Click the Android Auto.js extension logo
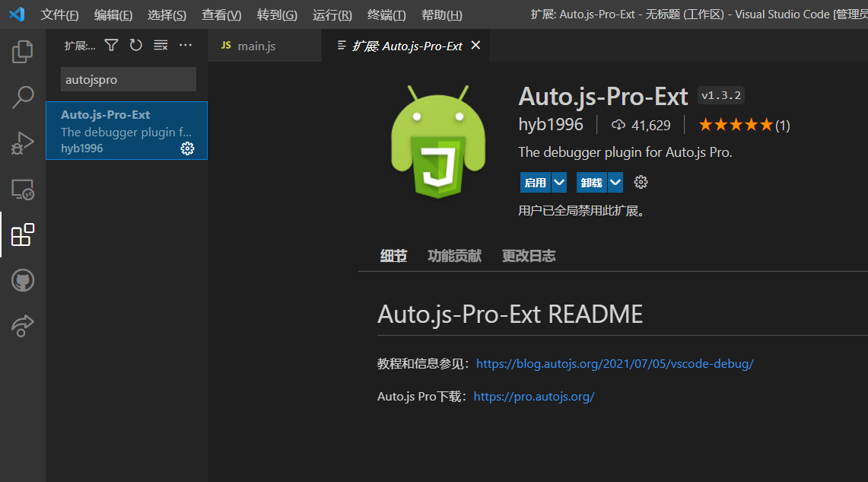Viewport: 868px width, 482px height. point(438,142)
